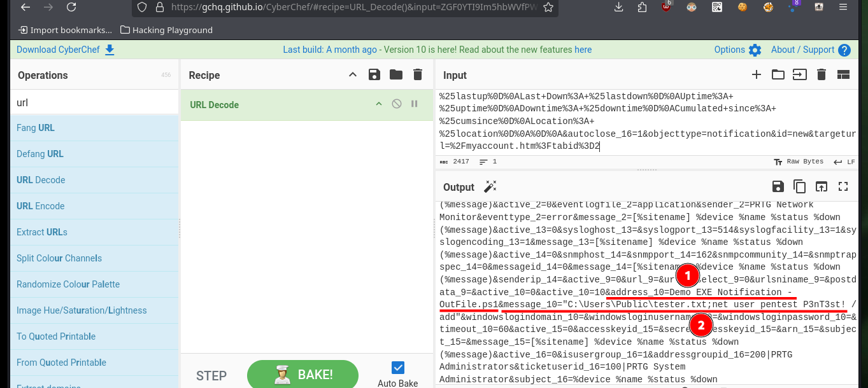Reset pane layout icon in Input header
The image size is (868, 388).
point(843,74)
